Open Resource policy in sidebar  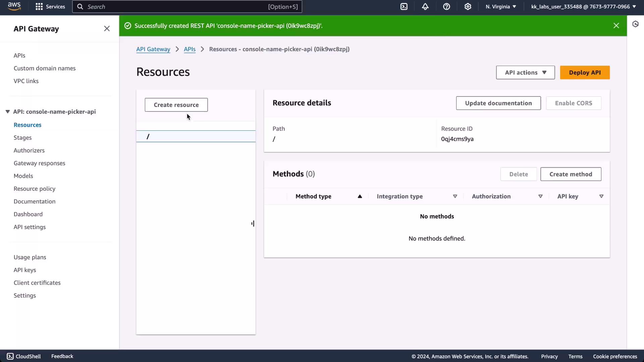pos(35,189)
